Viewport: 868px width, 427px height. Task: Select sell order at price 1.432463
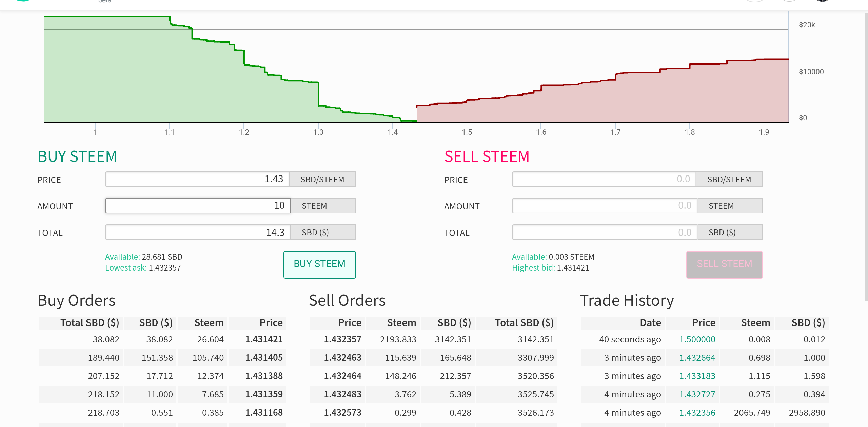(x=434, y=358)
